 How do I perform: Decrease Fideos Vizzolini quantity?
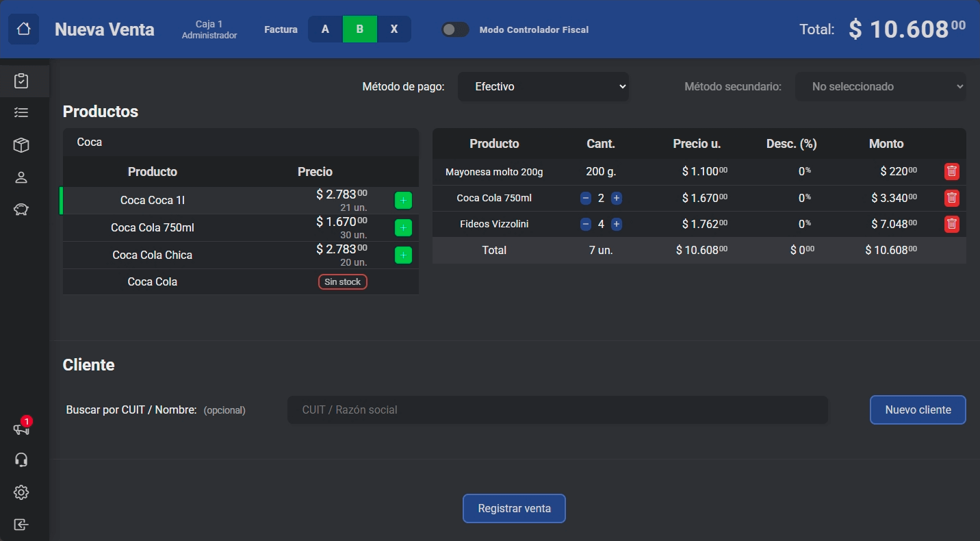click(x=586, y=224)
